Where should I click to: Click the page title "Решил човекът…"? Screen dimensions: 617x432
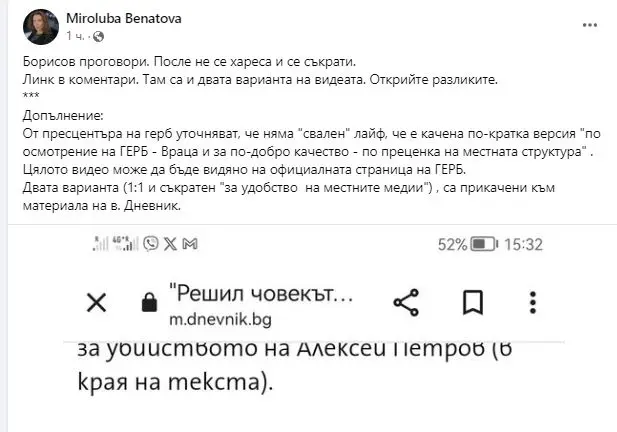[261, 293]
